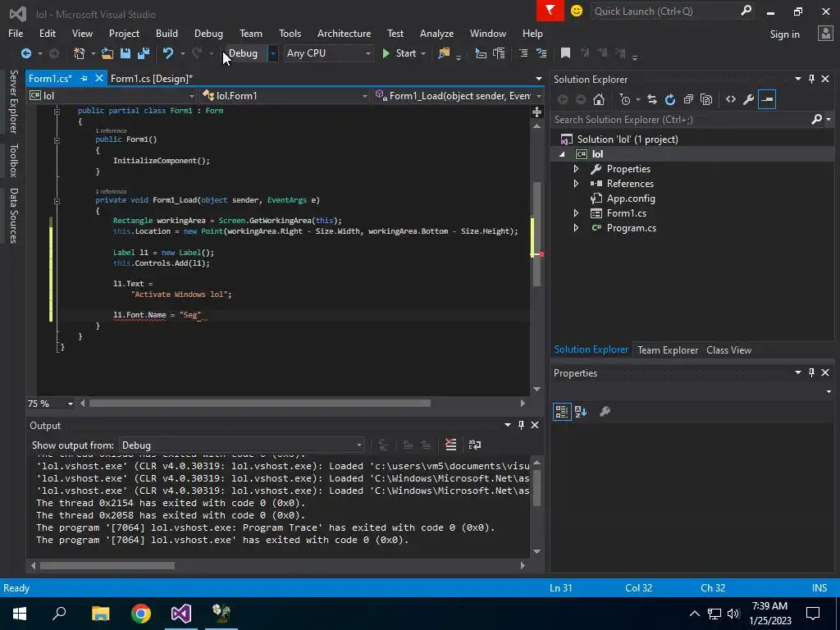
Task: Click the Save All toolbar icon
Action: point(144,53)
